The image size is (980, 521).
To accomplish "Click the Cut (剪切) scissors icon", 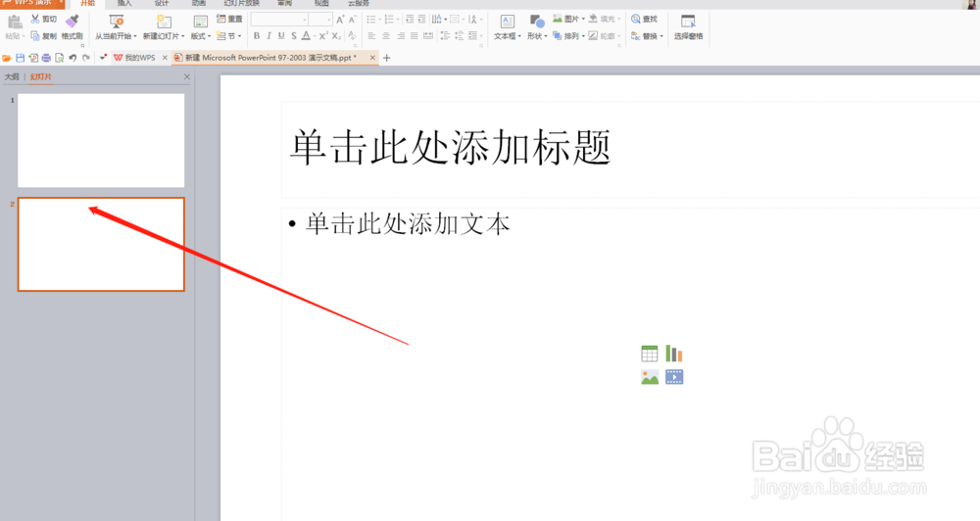I will point(35,19).
